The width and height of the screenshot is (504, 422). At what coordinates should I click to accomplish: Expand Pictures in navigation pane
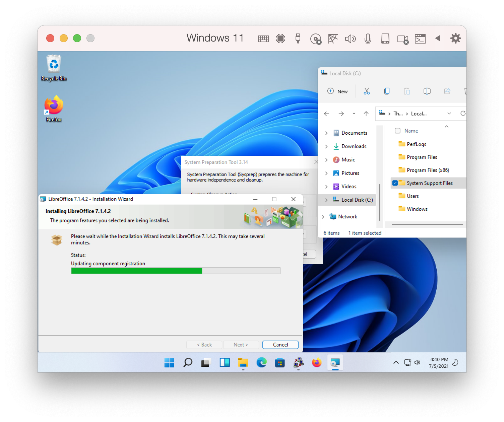[326, 173]
